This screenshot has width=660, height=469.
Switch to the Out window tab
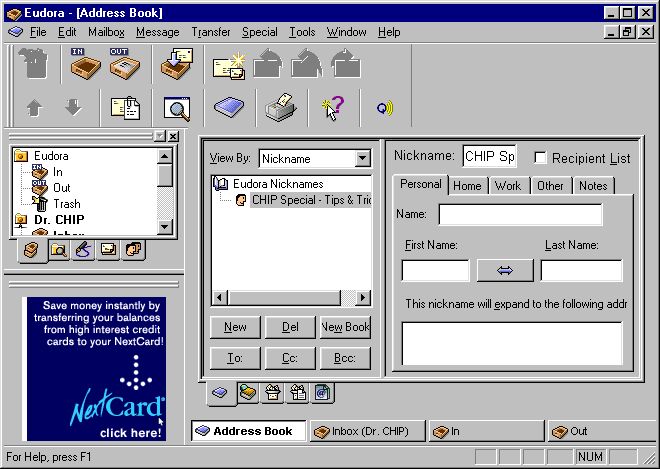pyautogui.click(x=603, y=431)
